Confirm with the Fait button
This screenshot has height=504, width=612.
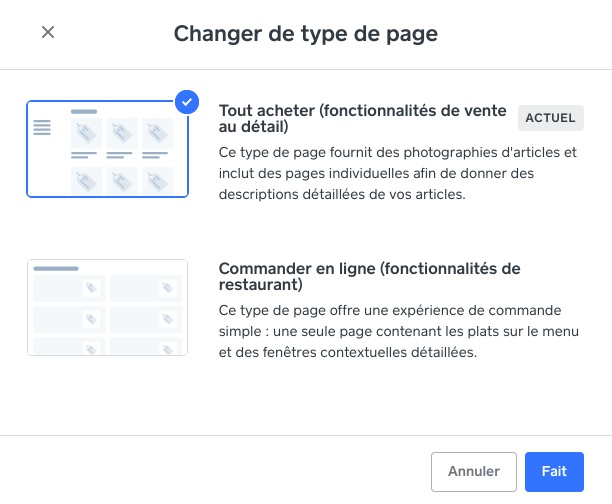pos(554,471)
